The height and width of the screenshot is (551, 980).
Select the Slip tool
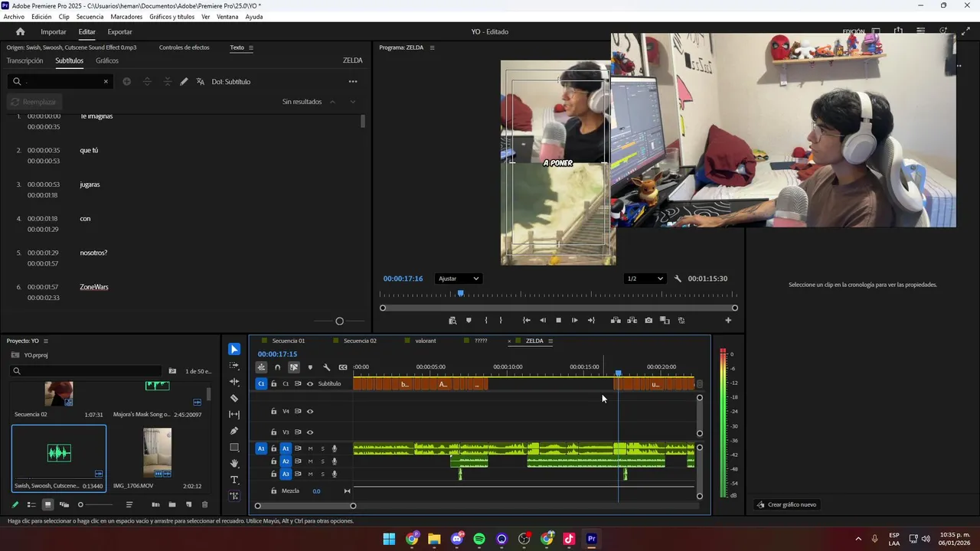pyautogui.click(x=234, y=415)
